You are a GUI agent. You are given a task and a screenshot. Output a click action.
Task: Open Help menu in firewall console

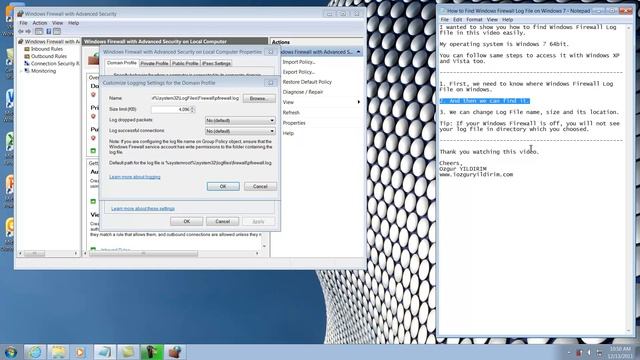coord(73,23)
